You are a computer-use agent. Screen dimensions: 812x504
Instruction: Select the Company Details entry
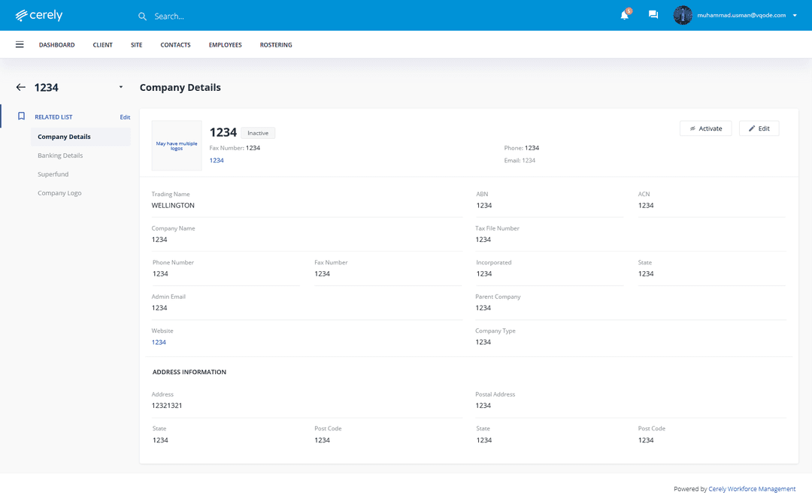tap(65, 136)
